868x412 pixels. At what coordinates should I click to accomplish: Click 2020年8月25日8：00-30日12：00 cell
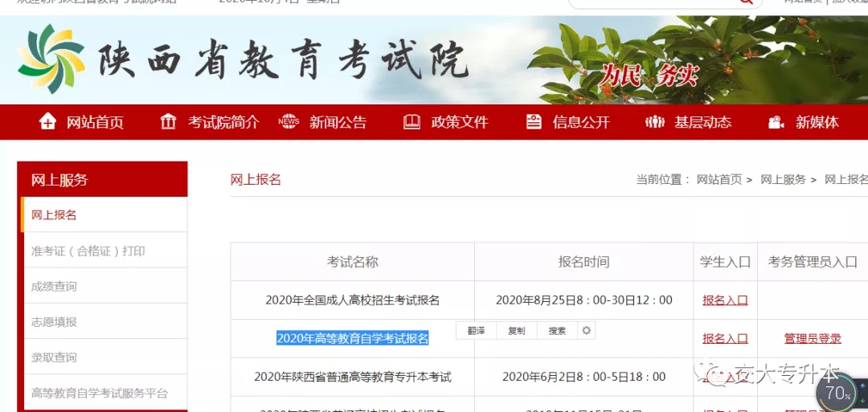point(584,300)
